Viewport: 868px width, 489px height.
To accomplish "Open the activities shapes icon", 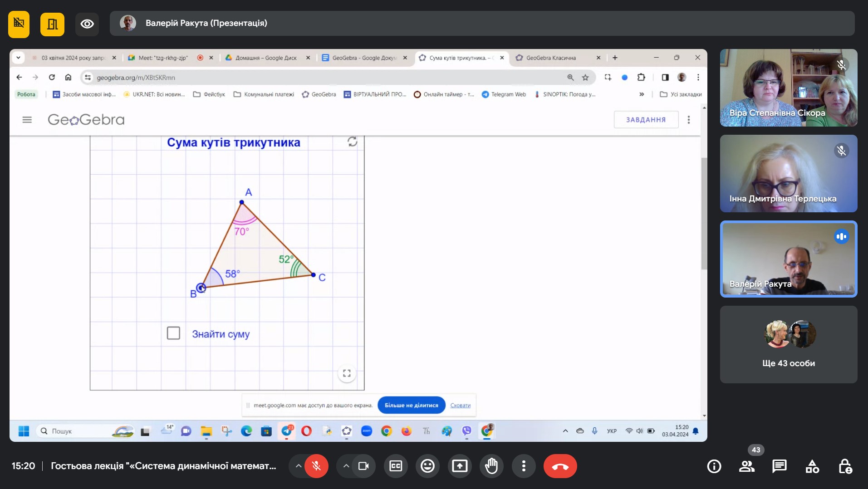I will 812,466.
